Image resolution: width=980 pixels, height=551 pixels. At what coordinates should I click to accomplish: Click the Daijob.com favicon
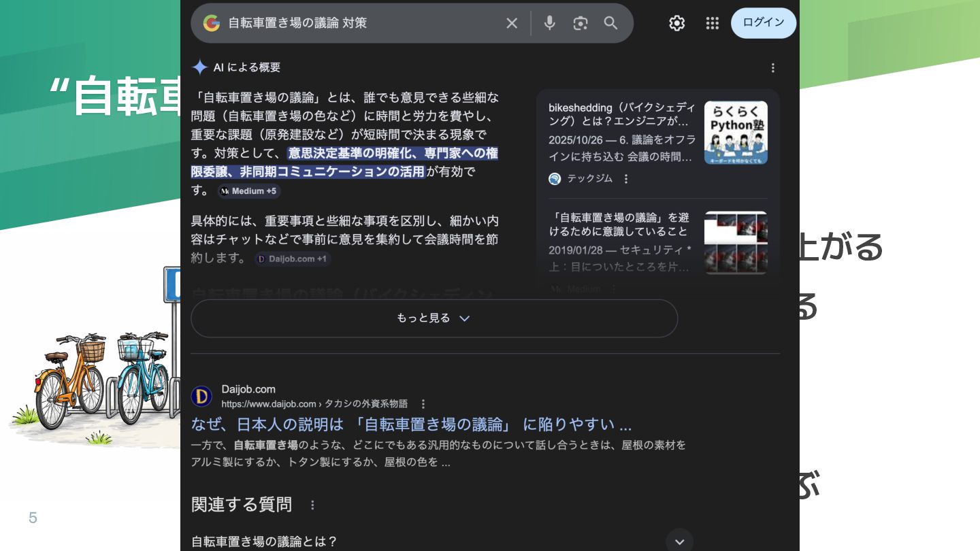pyautogui.click(x=201, y=397)
